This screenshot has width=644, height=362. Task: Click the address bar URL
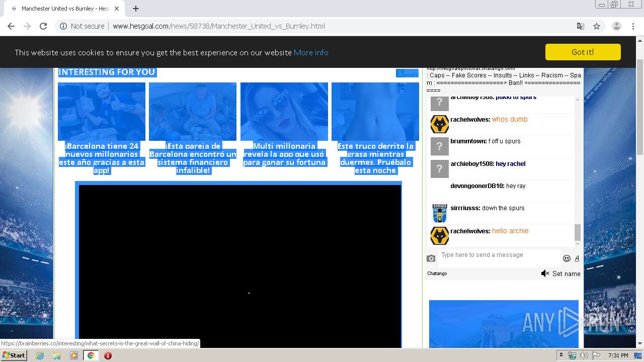[218, 26]
